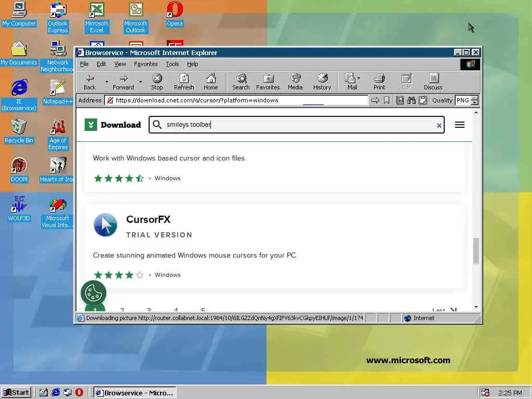Click Browservice taskbar button
Screen dimensions: 532x399
(x=135, y=393)
